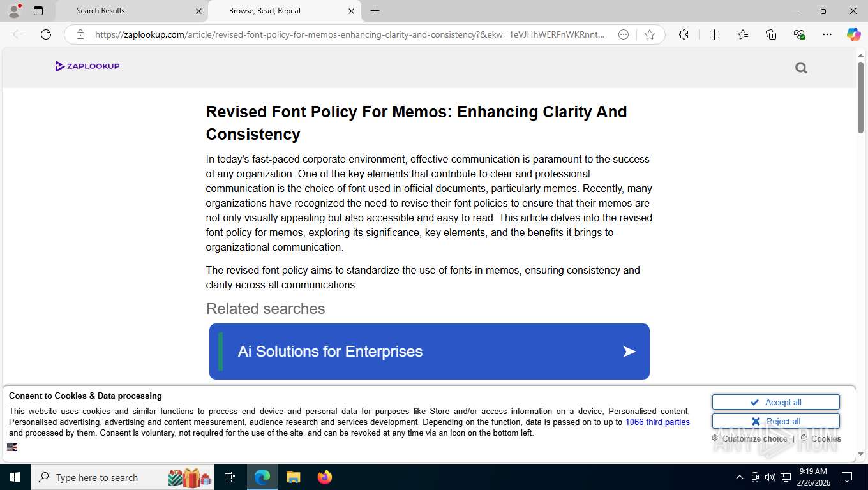868x490 pixels.
Task: Open the Windows Start menu
Action: pyautogui.click(x=15, y=477)
